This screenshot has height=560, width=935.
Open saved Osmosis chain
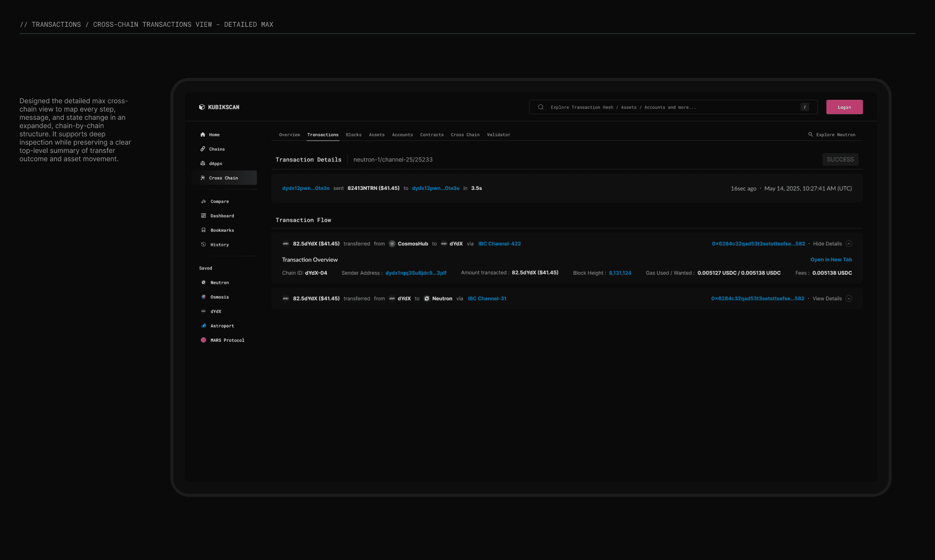point(219,297)
